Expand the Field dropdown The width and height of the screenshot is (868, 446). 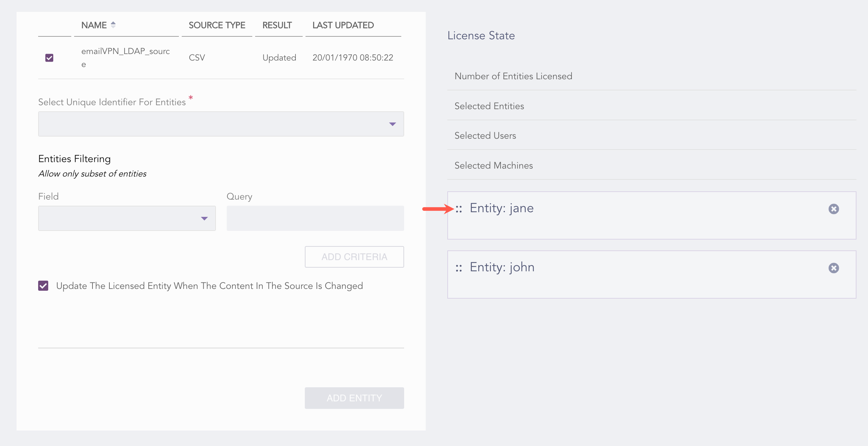click(x=127, y=218)
